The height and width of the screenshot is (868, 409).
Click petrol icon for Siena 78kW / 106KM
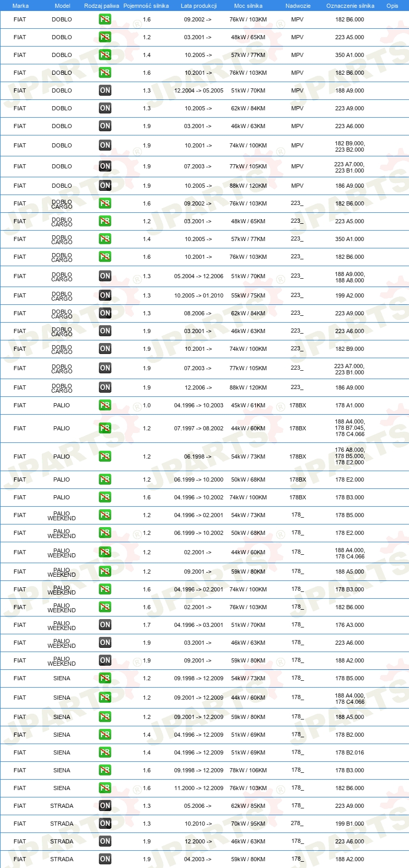(105, 770)
